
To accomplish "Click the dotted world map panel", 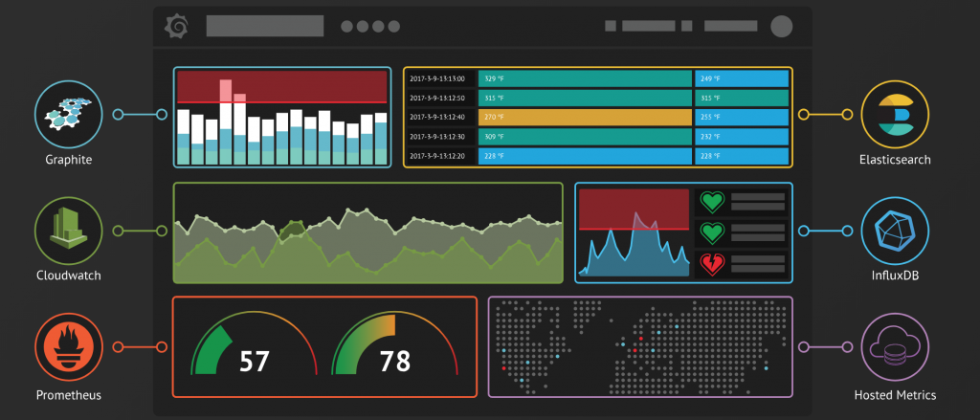I will (640, 347).
